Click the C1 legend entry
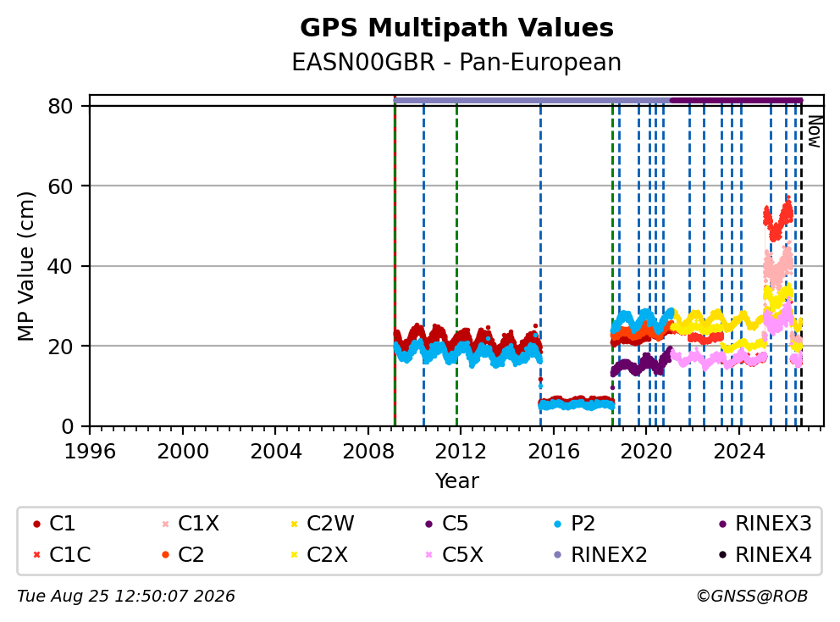Viewport: 840px width, 622px height. pos(53,524)
